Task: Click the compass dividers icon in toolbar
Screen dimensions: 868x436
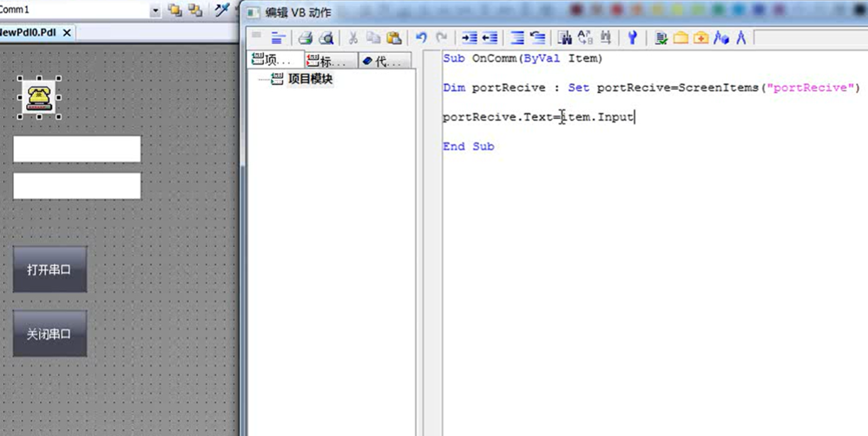Action: click(x=741, y=37)
